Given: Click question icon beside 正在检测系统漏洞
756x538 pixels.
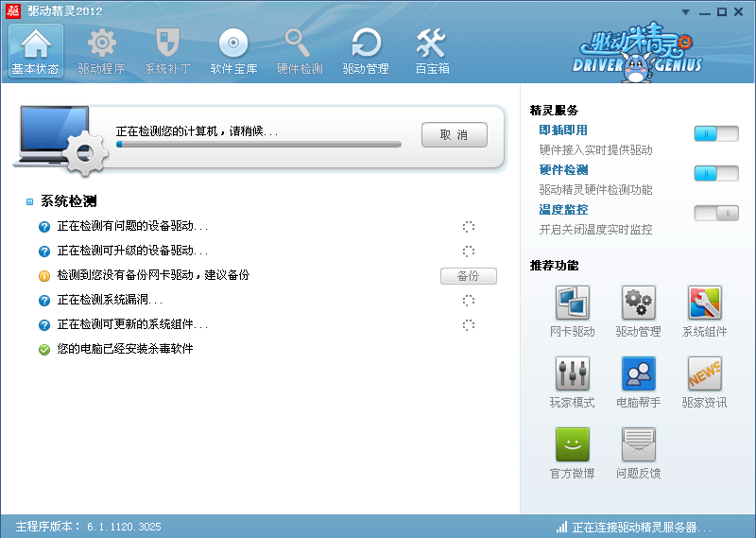Looking at the screenshot, I should 44,301.
